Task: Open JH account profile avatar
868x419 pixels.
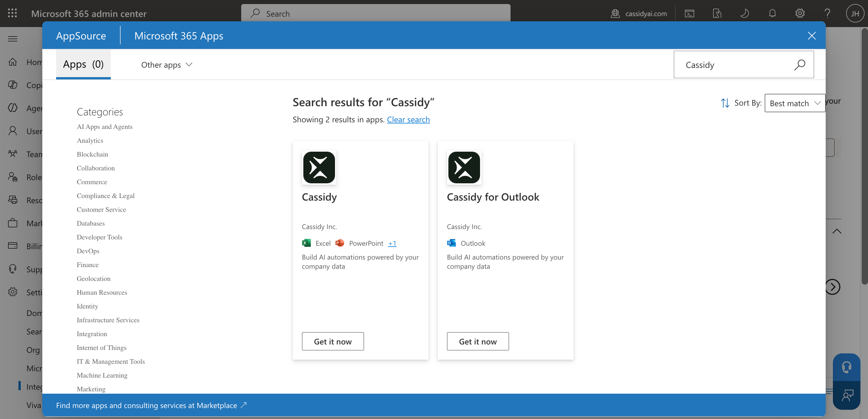Action: coord(855,14)
